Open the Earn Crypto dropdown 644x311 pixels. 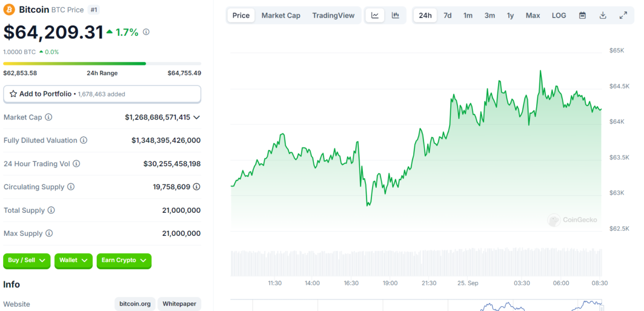click(124, 261)
